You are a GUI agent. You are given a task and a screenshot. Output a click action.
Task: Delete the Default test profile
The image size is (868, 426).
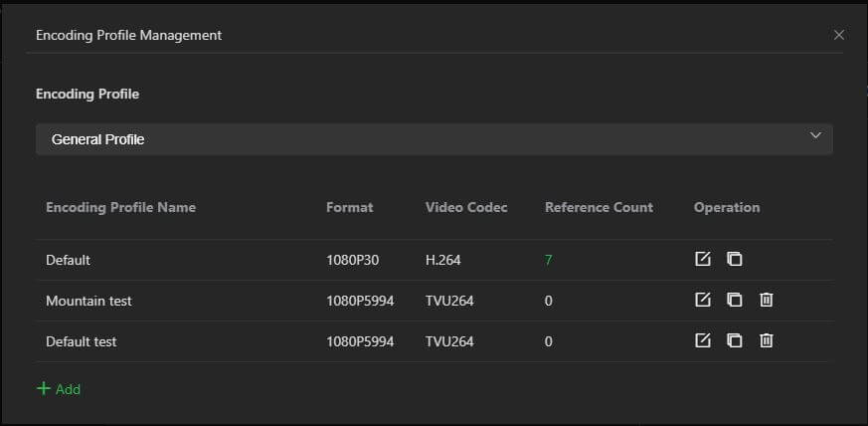766,341
